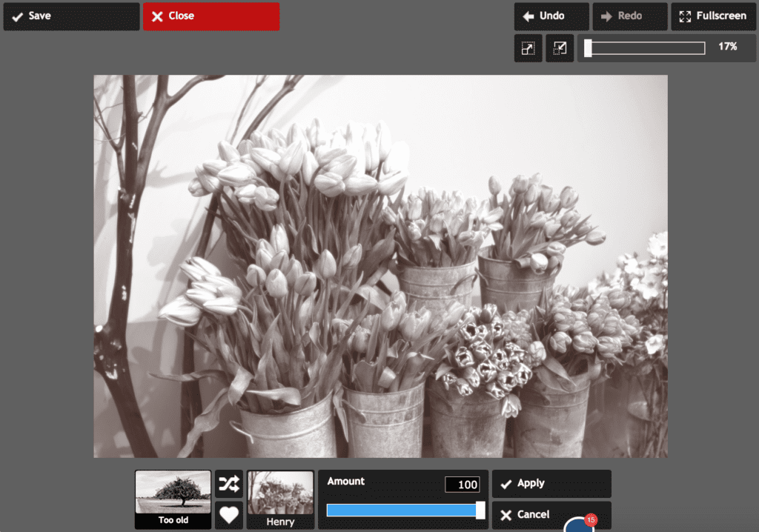Select the "Henry" filter preset
Image resolution: width=759 pixels, height=532 pixels.
pyautogui.click(x=280, y=498)
